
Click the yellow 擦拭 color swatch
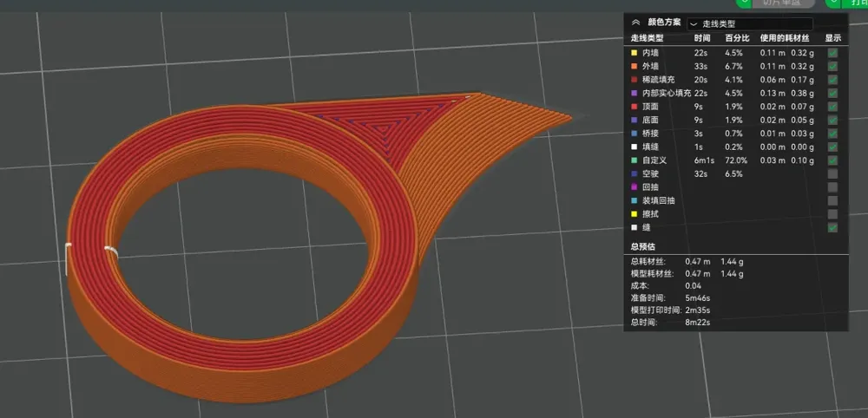pos(634,214)
